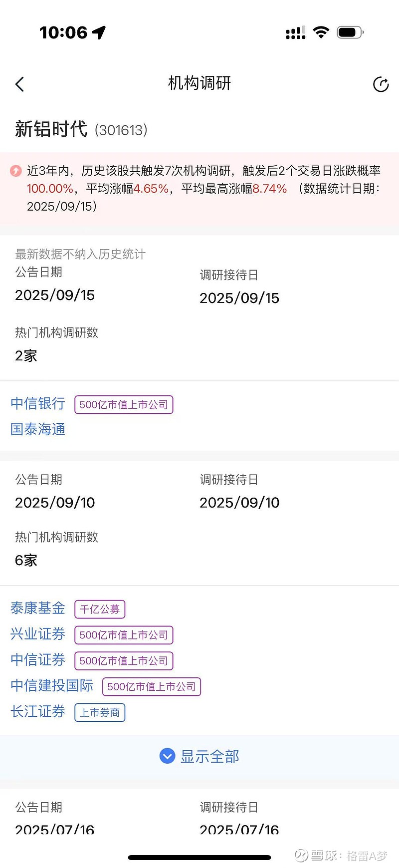Tap 500亿市值上市公司 tag beside 中信银行

(x=124, y=404)
